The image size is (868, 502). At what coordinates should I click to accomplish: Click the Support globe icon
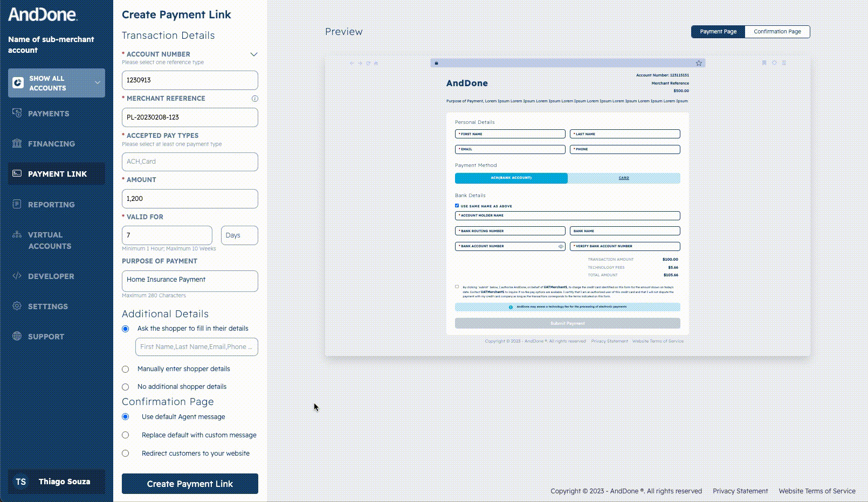(17, 336)
